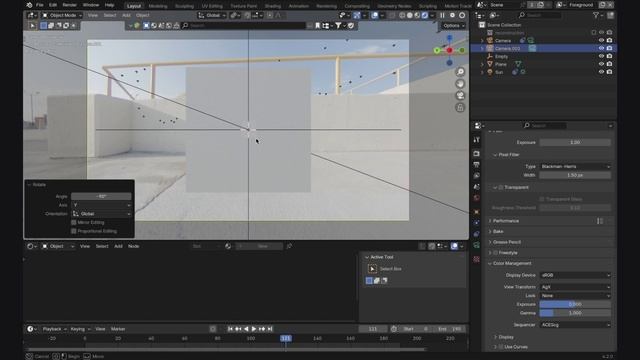Hide Plane via eye icon
Screen dimensions: 640x360
[x=601, y=64]
